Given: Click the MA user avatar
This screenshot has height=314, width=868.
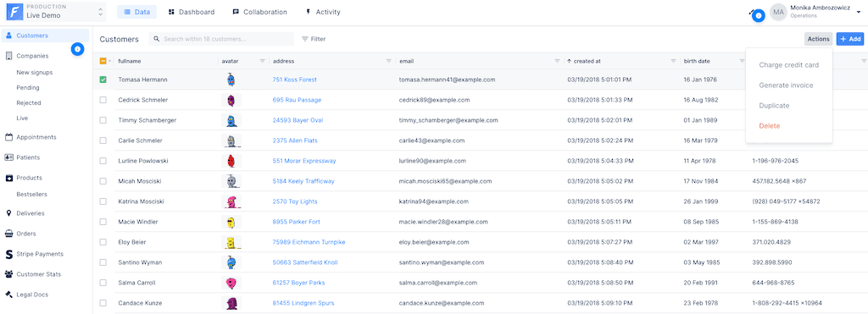Looking at the screenshot, I should pos(779,12).
